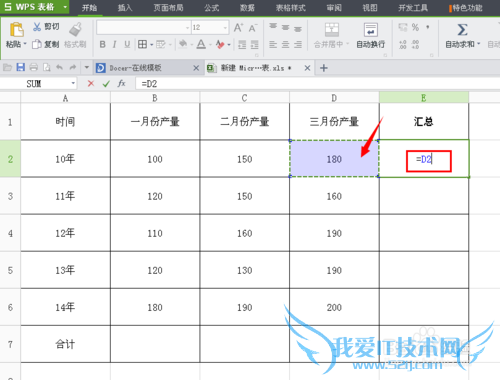Add a new document tab
Viewport: 500px width, 380px height.
pos(324,68)
